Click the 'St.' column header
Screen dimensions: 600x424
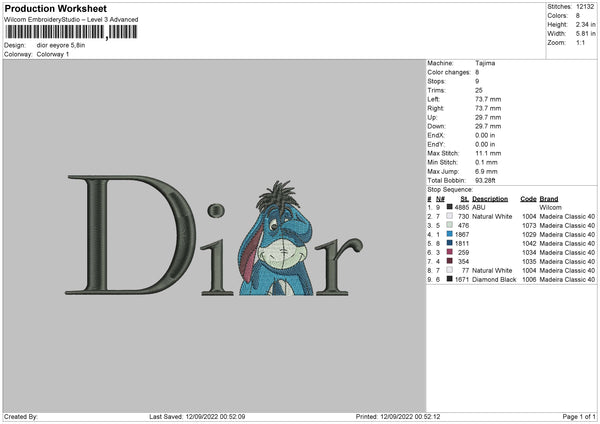pos(465,199)
